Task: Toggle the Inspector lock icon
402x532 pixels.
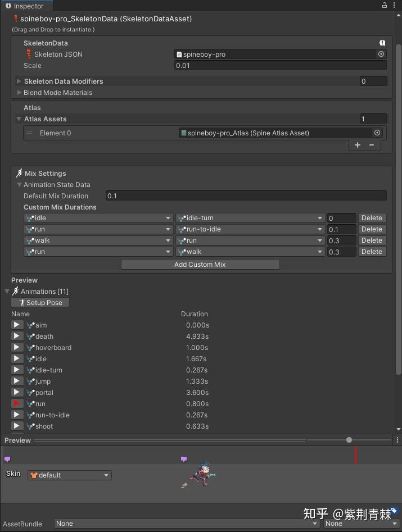Action: (385, 6)
